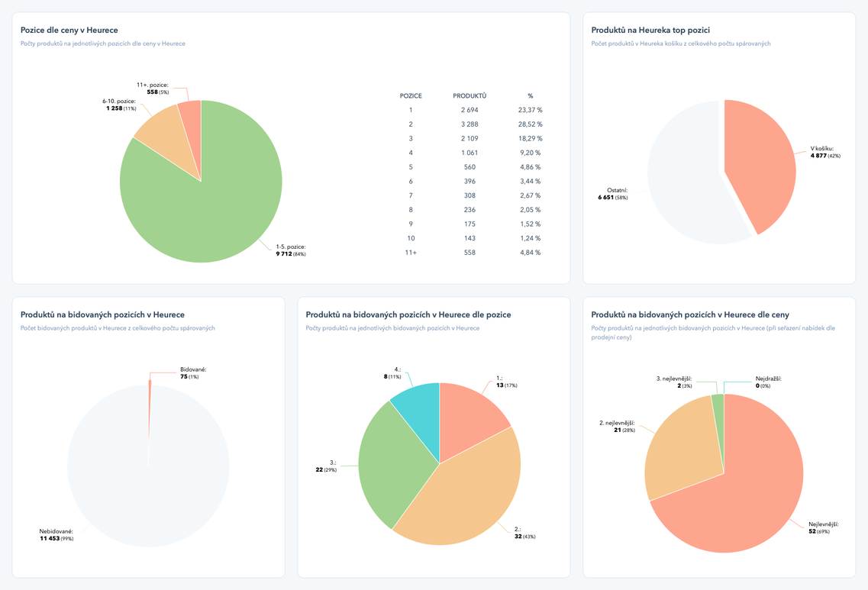
Task: Click the table cell showing 4,84 %
Action: pos(531,253)
